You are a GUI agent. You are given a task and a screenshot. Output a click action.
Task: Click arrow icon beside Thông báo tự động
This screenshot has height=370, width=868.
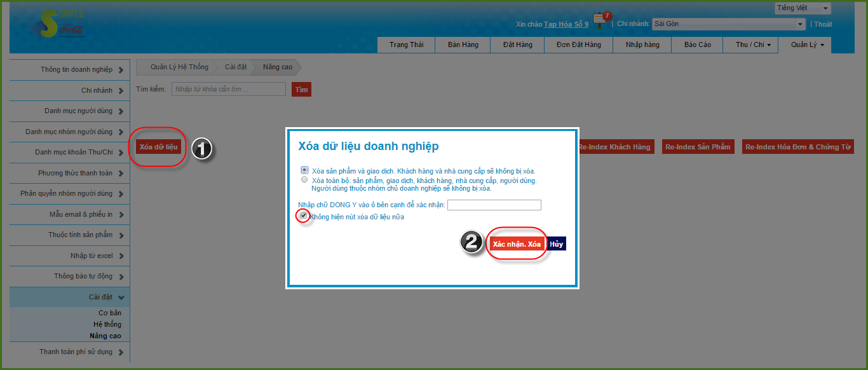point(121,277)
